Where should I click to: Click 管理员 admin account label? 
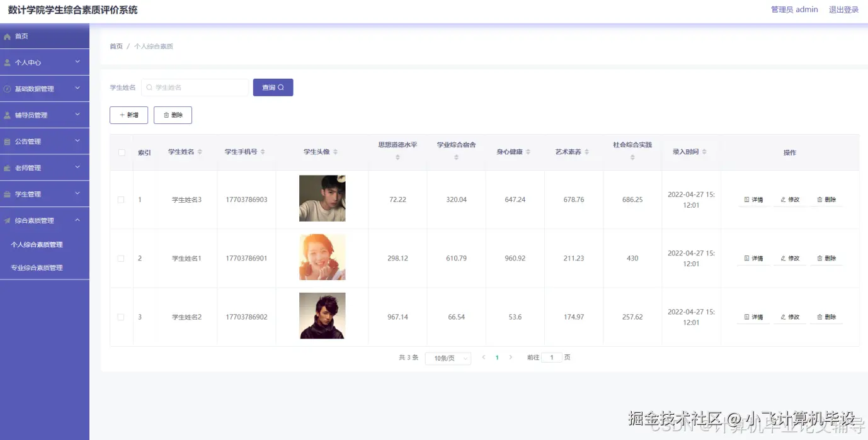[x=794, y=9]
